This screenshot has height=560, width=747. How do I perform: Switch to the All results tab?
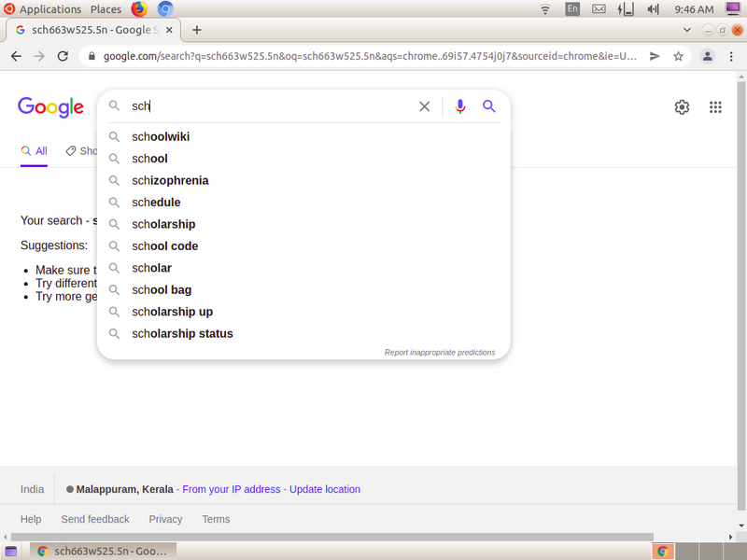(34, 150)
